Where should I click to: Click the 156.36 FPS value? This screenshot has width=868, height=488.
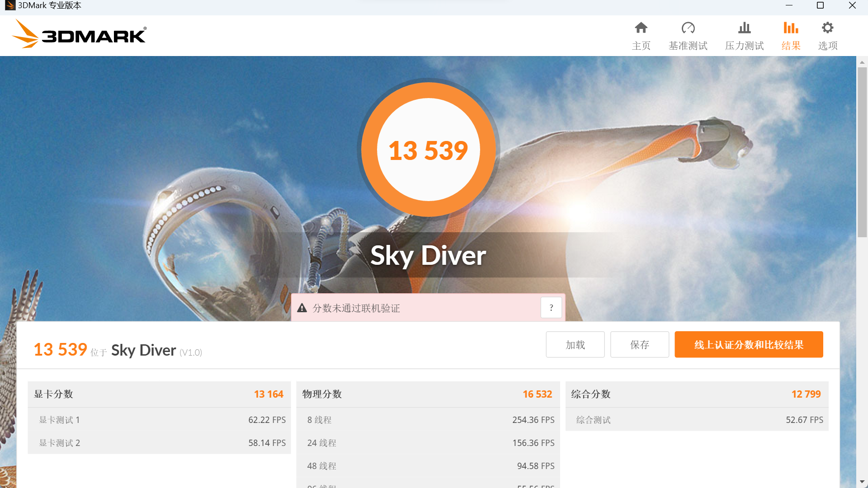[533, 443]
